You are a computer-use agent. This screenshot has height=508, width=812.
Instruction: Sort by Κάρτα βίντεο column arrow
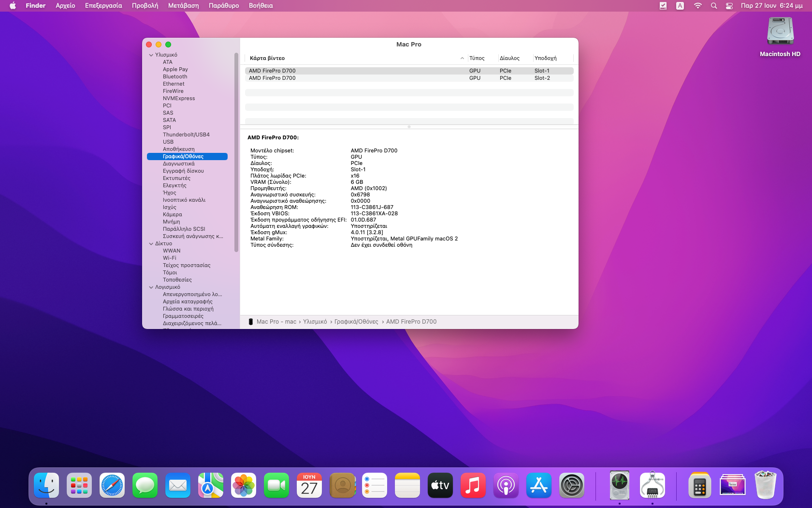pos(462,58)
